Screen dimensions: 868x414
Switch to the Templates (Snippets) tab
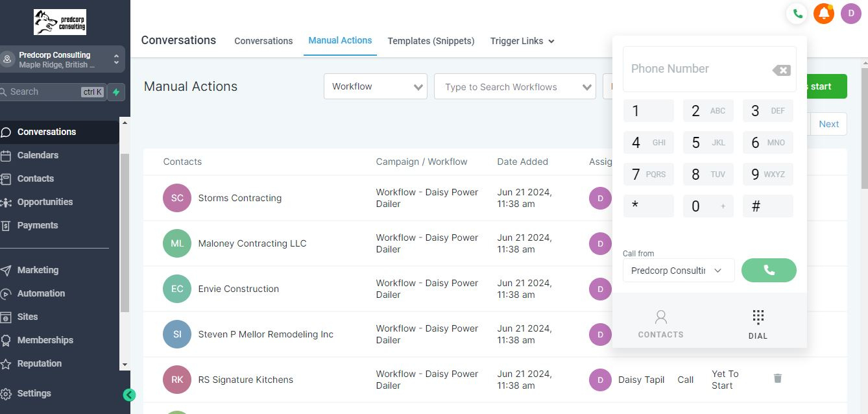tap(431, 41)
